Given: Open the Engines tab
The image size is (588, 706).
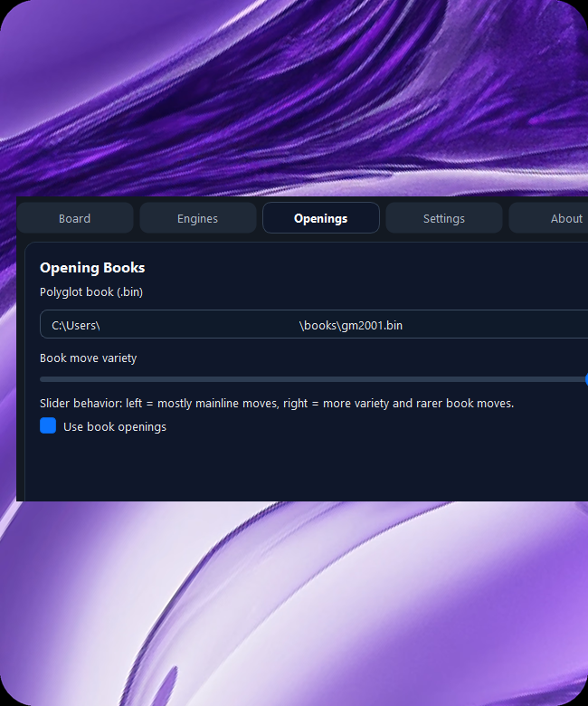Looking at the screenshot, I should click(x=197, y=218).
